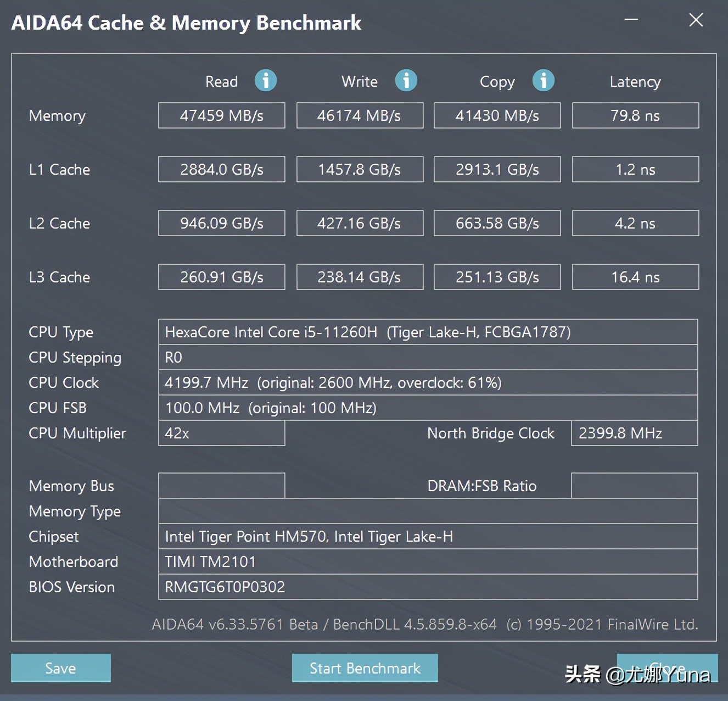Start the benchmark
The image size is (728, 701).
click(x=365, y=668)
